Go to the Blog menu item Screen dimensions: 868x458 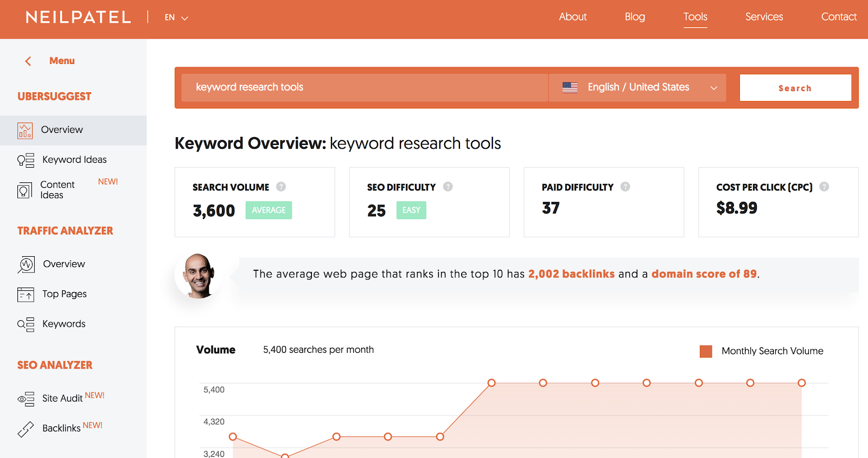[635, 17]
